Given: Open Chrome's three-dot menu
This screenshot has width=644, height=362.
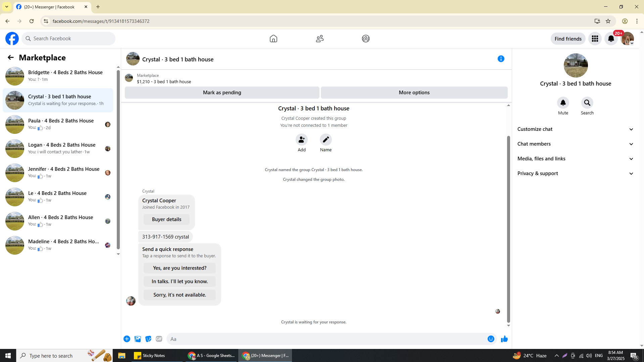Looking at the screenshot, I should coord(637,21).
